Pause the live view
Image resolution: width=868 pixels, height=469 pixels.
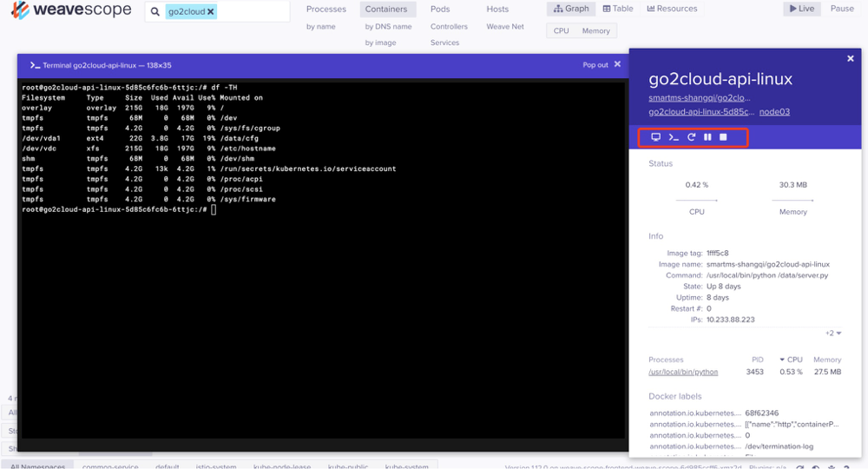842,9
